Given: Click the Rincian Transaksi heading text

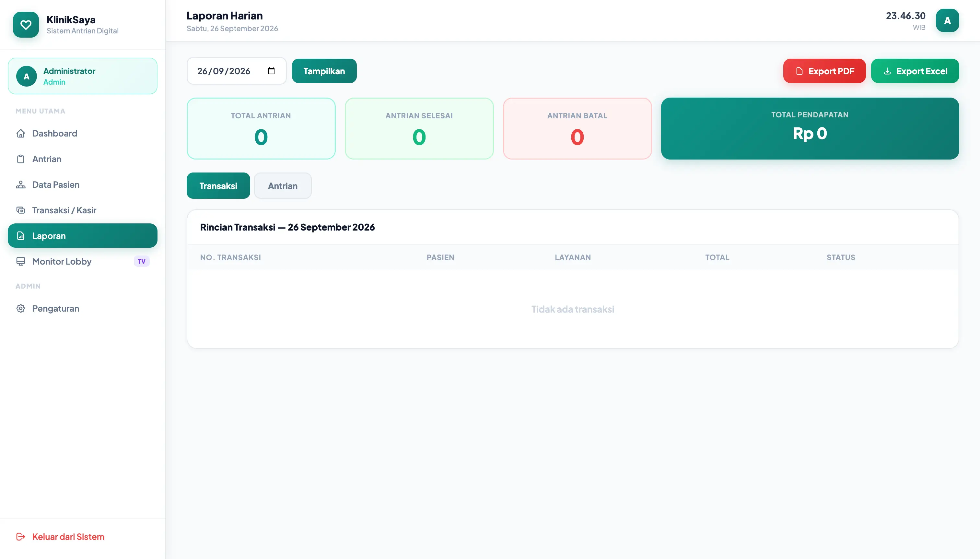Looking at the screenshot, I should point(287,227).
